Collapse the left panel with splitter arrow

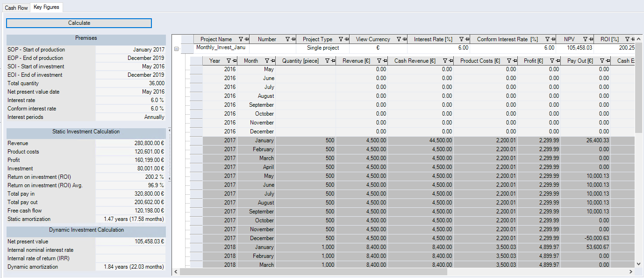point(169,130)
